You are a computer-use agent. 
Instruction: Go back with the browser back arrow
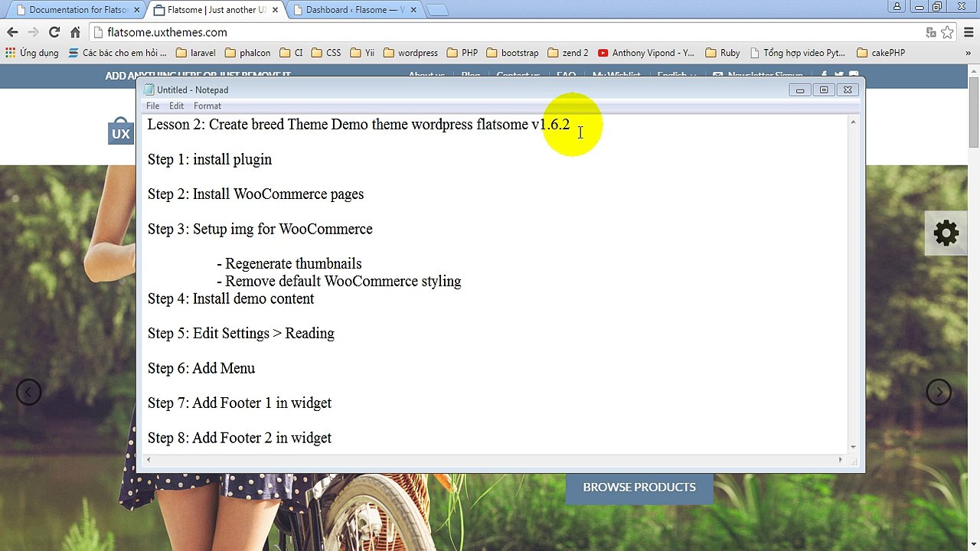pyautogui.click(x=12, y=32)
